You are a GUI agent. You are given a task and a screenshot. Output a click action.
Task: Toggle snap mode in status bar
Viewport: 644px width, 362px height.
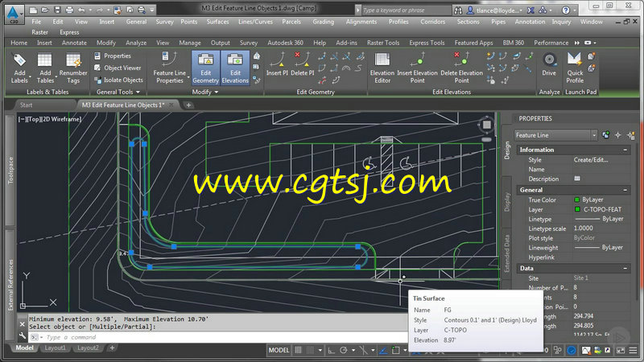(310, 350)
